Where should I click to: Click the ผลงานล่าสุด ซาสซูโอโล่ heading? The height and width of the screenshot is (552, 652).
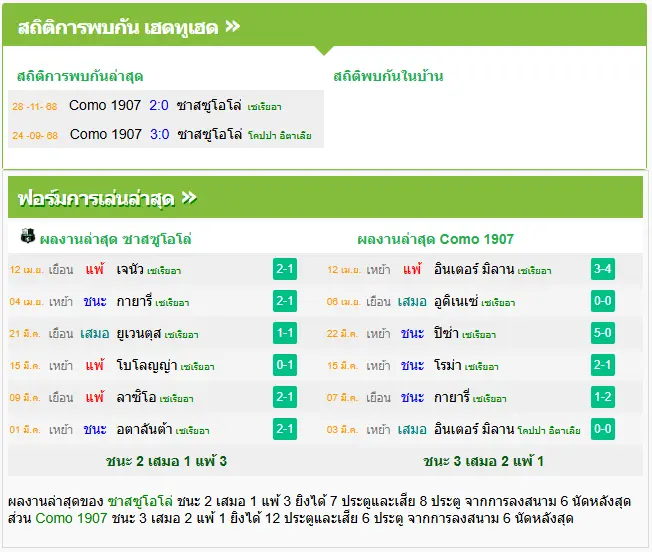(116, 239)
